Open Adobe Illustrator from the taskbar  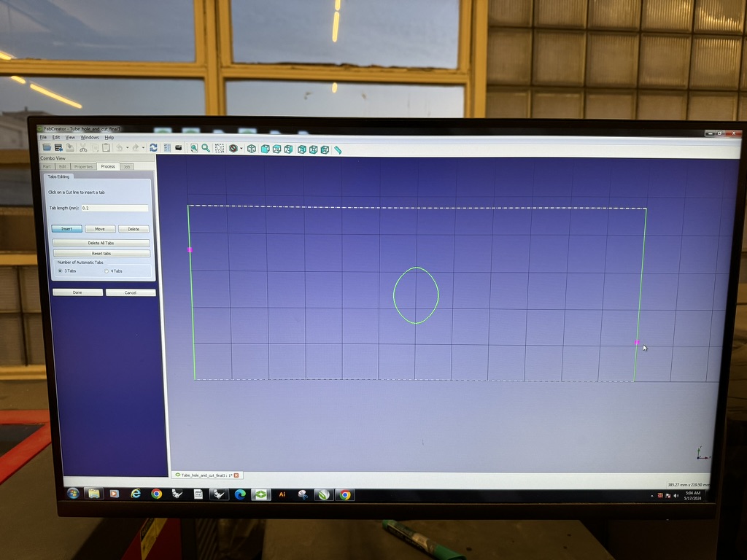[282, 494]
